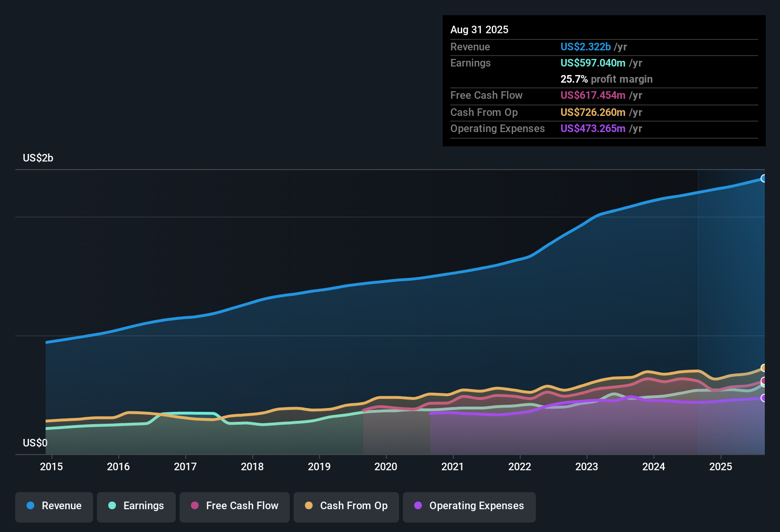
Task: Click the Aug 31 2025 tooltip header
Action: coord(479,29)
